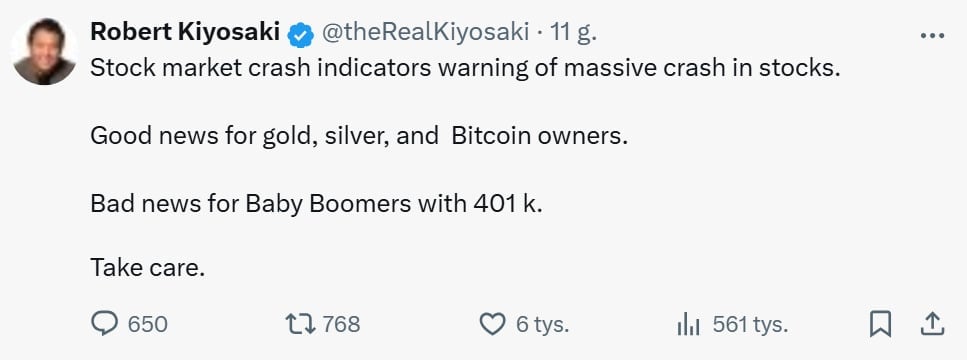This screenshot has height=360, width=967.
Task: Click the '561 tys.' views count
Action: pyautogui.click(x=751, y=325)
